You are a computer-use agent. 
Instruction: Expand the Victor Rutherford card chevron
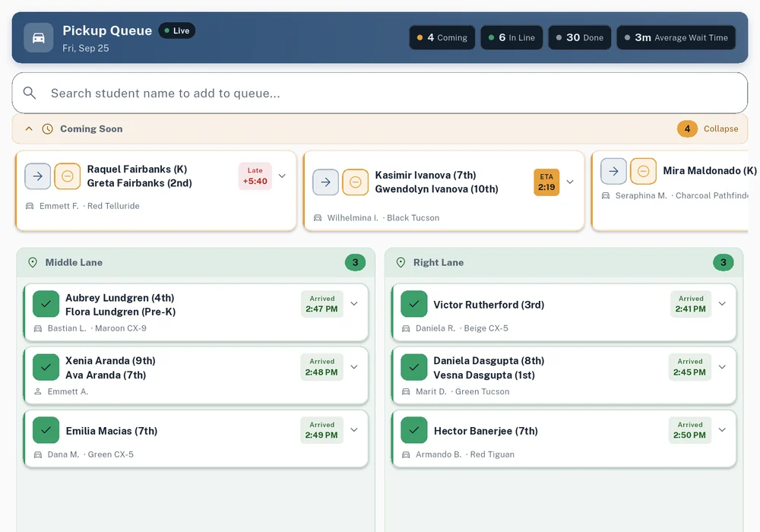[x=722, y=304]
